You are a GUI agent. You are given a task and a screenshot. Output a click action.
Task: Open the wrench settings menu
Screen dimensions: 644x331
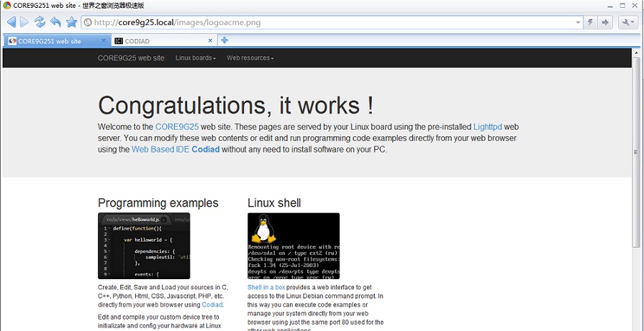point(628,23)
